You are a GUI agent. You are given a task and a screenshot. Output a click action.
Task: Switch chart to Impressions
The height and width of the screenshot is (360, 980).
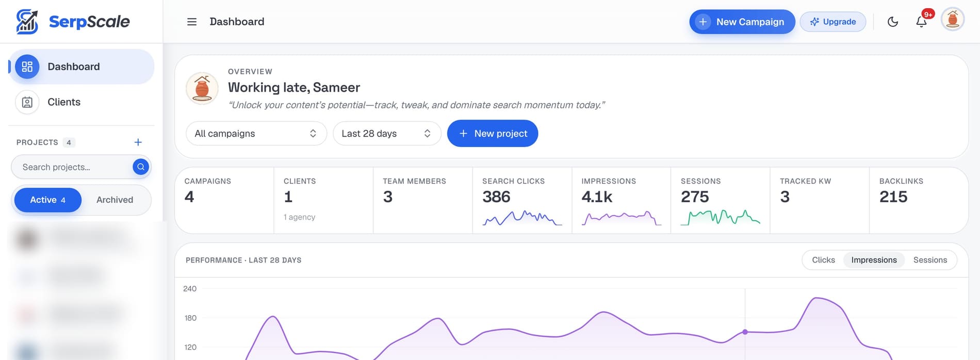pyautogui.click(x=874, y=260)
